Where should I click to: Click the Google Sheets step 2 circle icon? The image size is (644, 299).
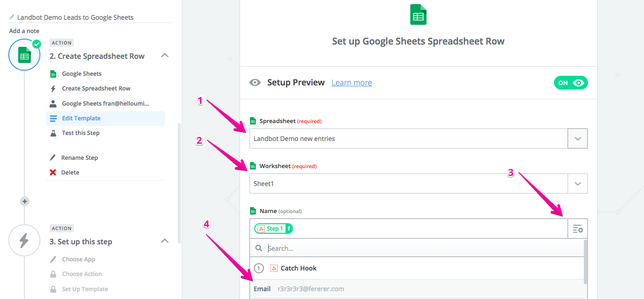click(x=24, y=55)
